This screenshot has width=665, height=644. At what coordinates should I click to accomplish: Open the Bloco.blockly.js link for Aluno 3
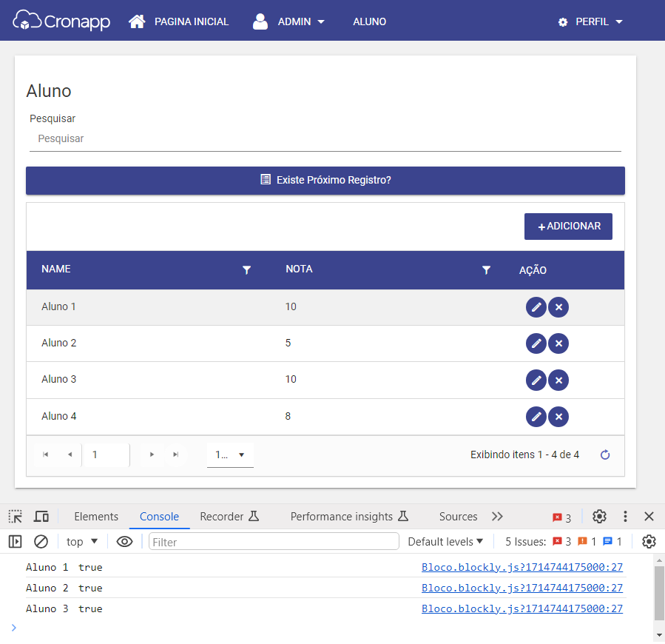tap(522, 608)
